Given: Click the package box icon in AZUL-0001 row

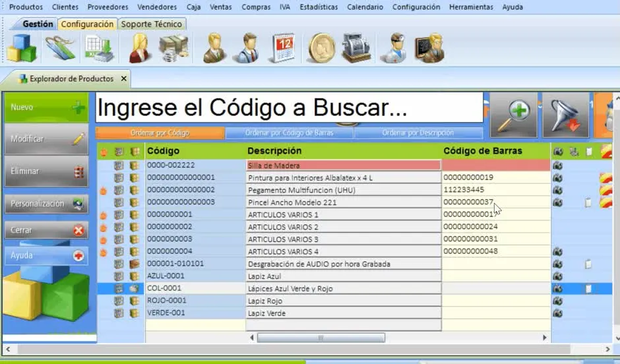Looking at the screenshot, I should (x=135, y=276).
